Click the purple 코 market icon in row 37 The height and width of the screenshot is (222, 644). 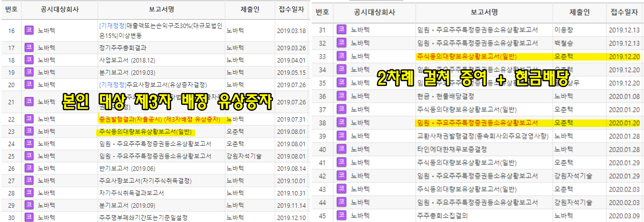tap(341, 109)
